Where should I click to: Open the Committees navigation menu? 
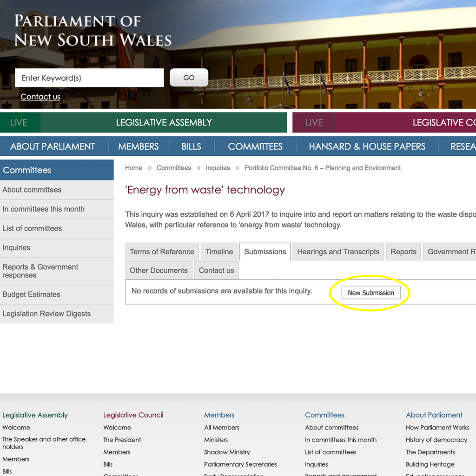(255, 146)
